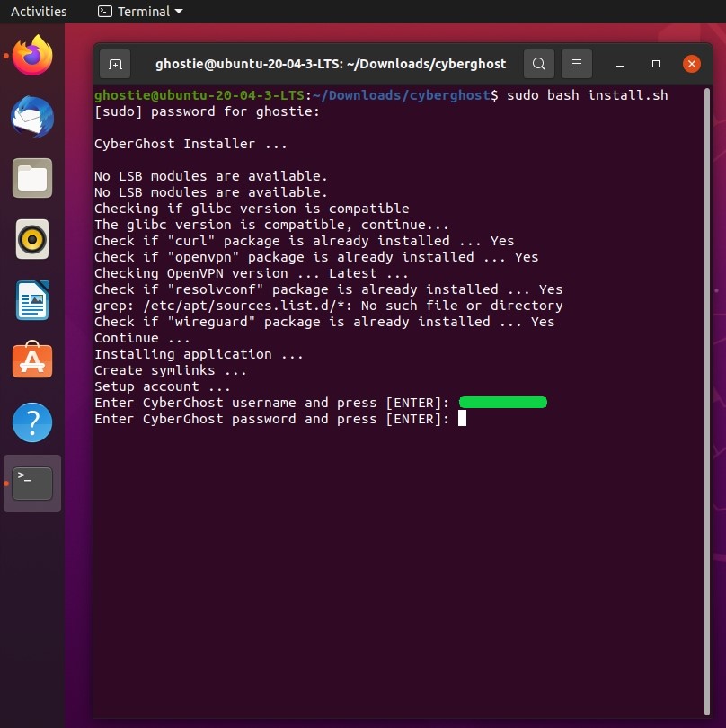Maximize the terminal window
Screen dimensions: 726x728
655,64
